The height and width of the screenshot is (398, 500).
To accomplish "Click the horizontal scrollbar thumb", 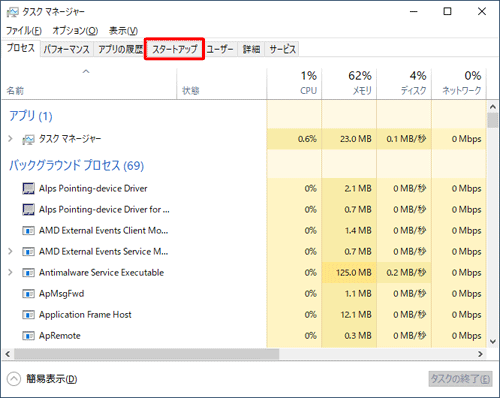I will (146, 354).
